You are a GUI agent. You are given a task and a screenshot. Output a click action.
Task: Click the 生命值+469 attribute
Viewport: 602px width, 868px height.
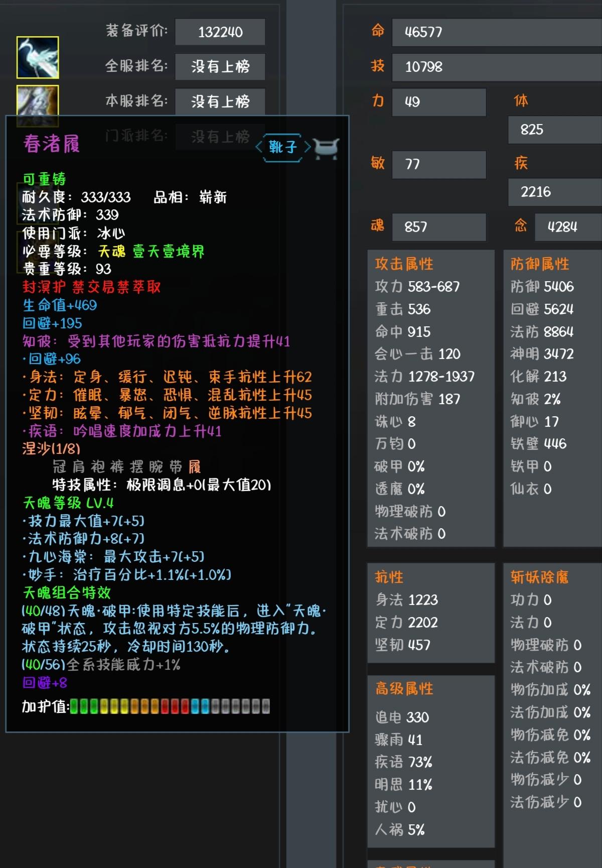[x=60, y=305]
